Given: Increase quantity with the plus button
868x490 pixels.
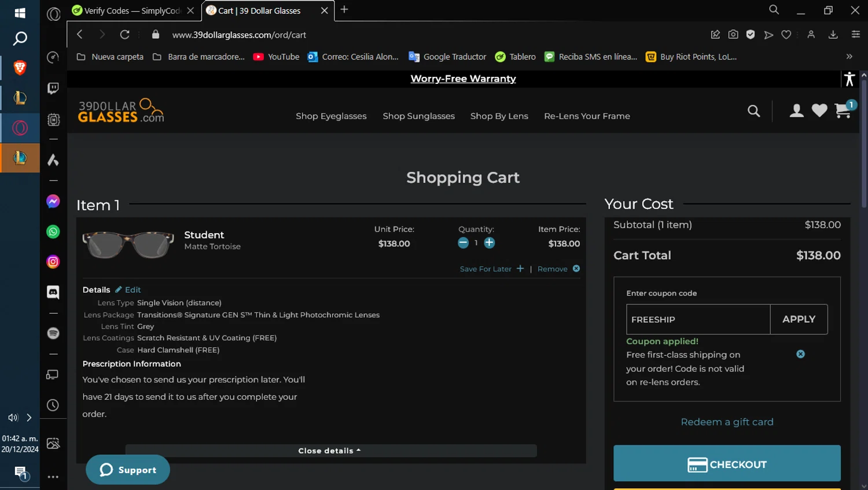Looking at the screenshot, I should click(490, 243).
